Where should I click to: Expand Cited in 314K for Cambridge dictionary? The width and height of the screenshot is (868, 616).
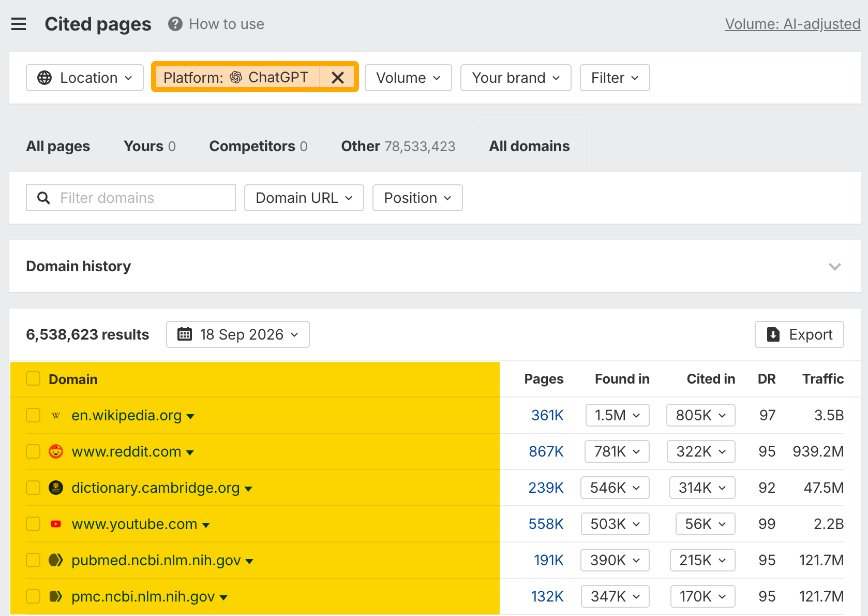[x=702, y=488]
